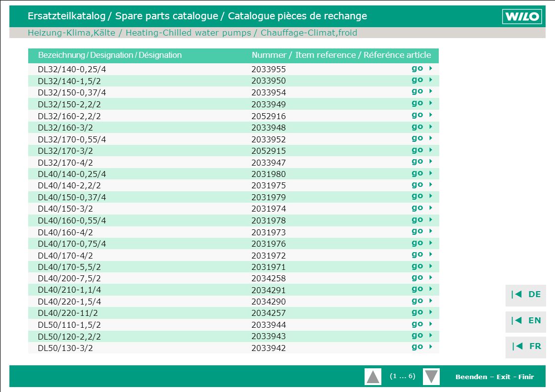
Task: Open go link for DL50/130-3/2
Action: click(422, 347)
